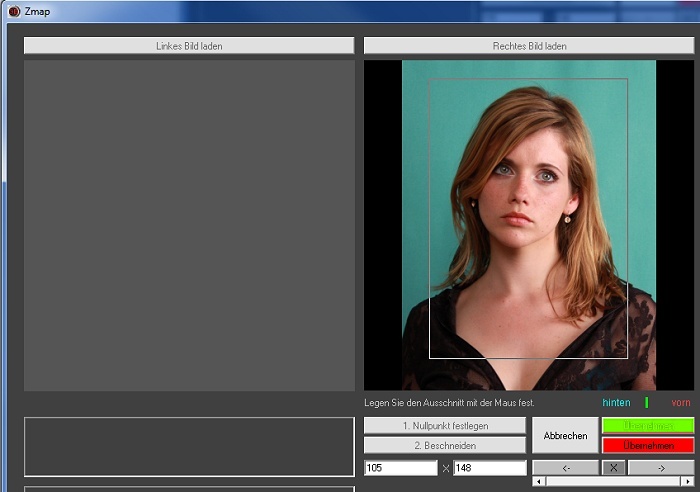The width and height of the screenshot is (700, 492).
Task: Select '1. Nullpunkt festlegen'
Action: [444, 426]
